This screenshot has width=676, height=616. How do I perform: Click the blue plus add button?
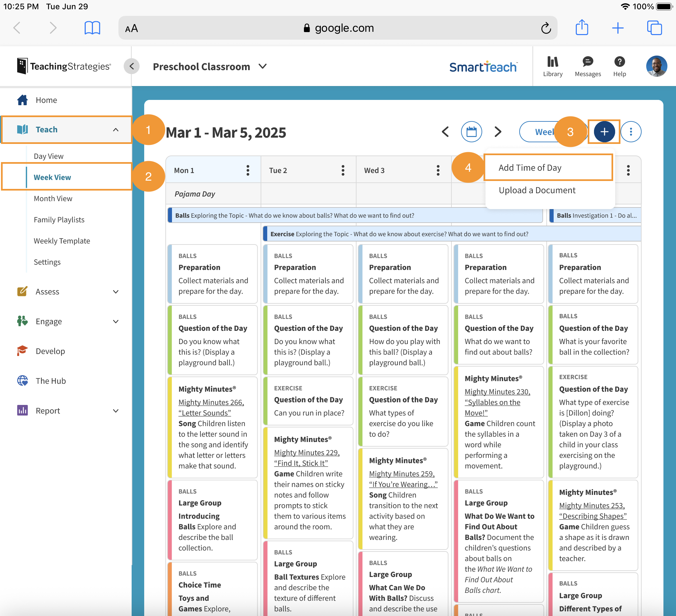coord(604,132)
